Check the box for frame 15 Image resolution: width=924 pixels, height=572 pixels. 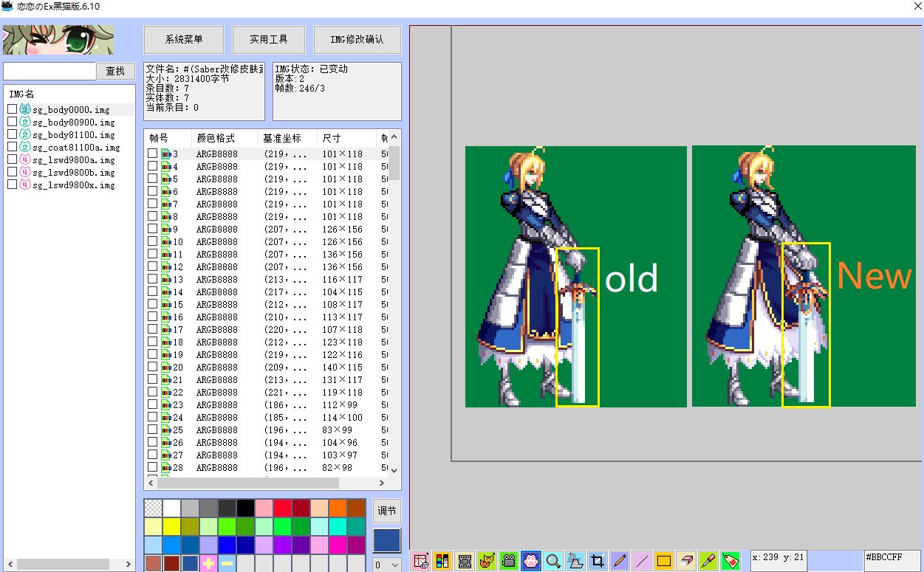[x=152, y=304]
